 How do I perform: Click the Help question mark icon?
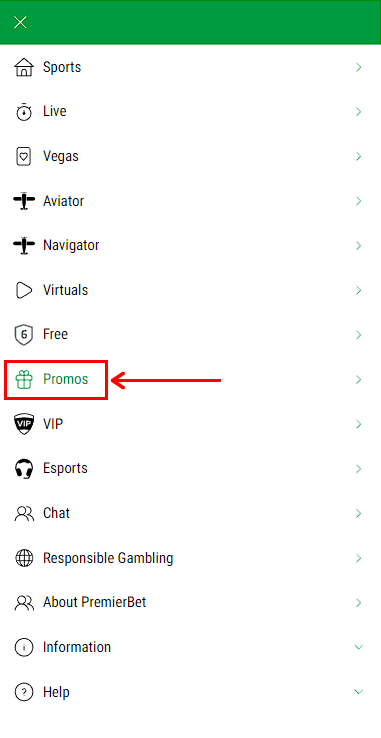click(24, 692)
